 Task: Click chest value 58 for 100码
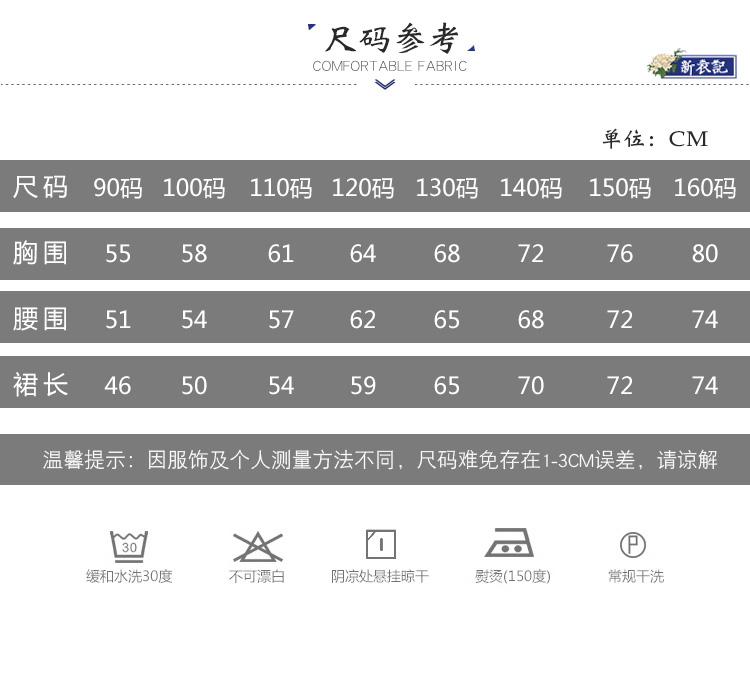(x=194, y=253)
